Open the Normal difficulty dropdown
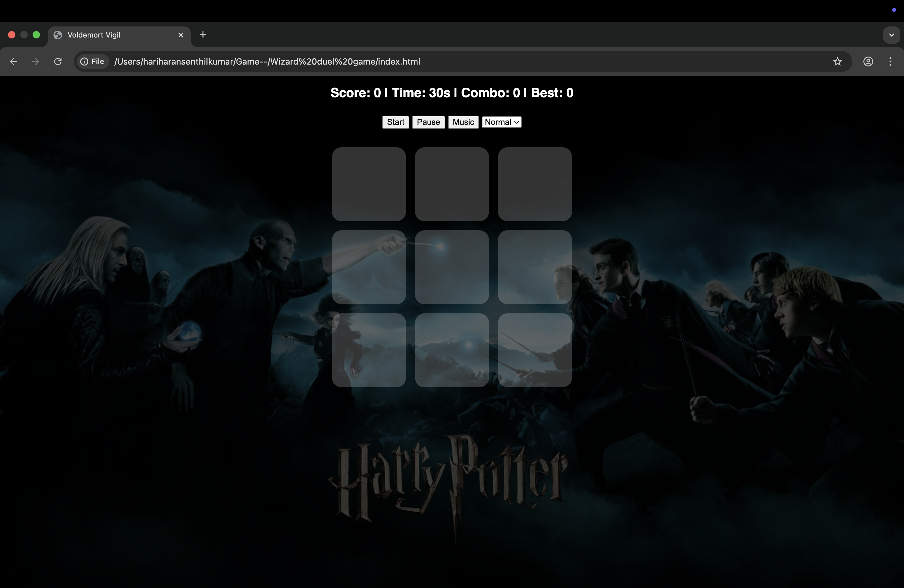 [x=502, y=122]
